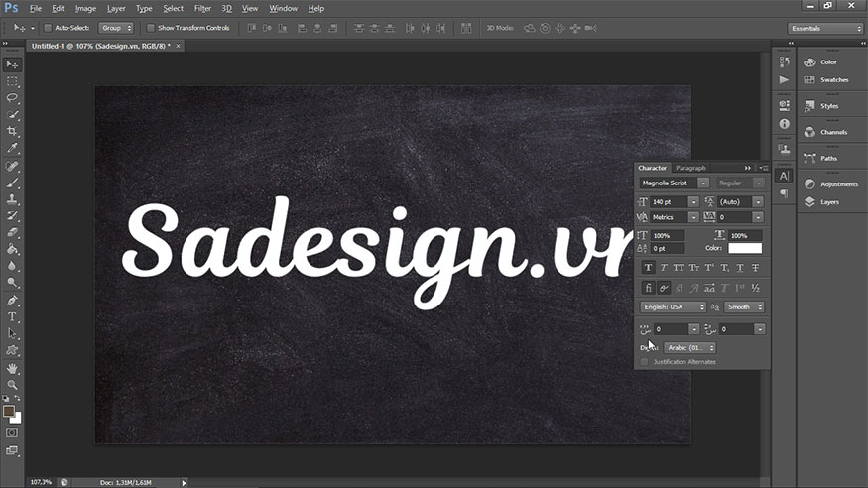
Task: Open the Channels panel
Action: [833, 132]
